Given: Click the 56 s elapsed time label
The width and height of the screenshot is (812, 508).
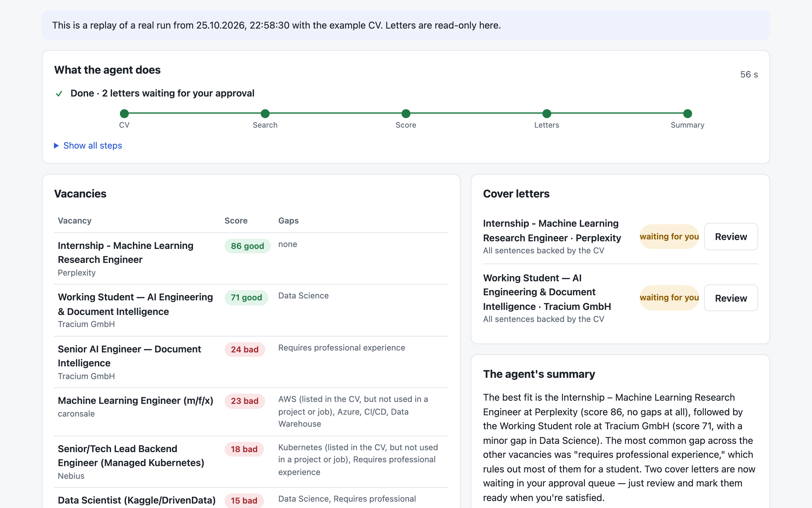Looking at the screenshot, I should tap(749, 75).
